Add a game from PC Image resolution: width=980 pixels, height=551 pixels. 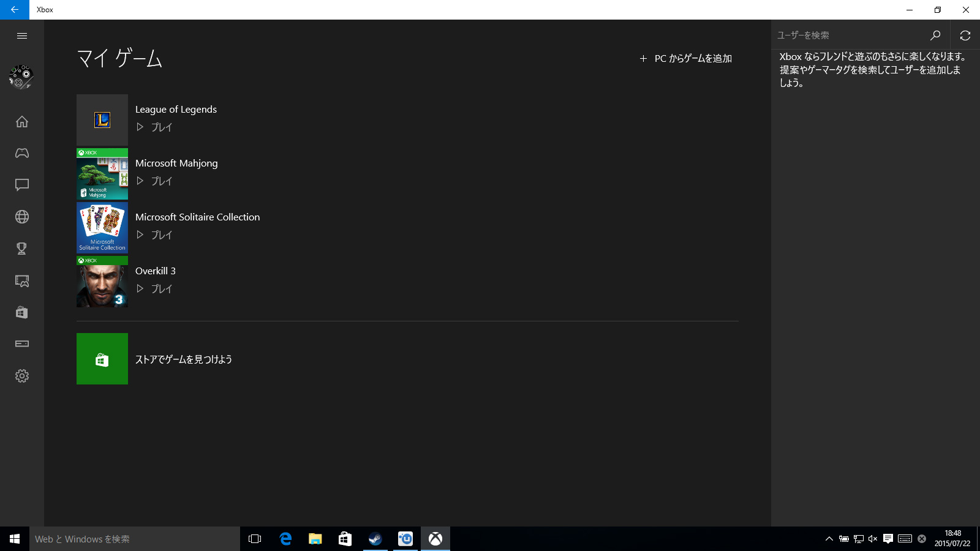(x=686, y=59)
